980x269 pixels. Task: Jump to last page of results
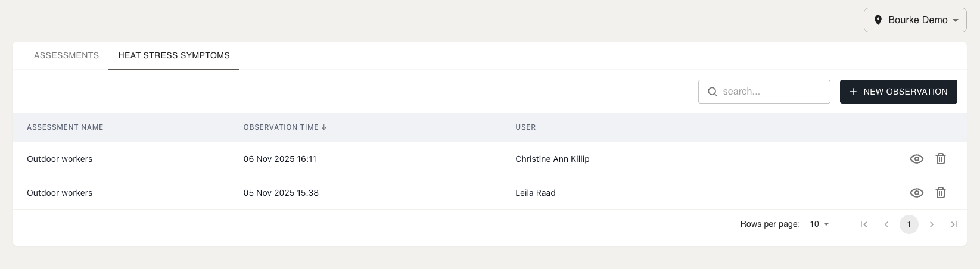click(954, 224)
